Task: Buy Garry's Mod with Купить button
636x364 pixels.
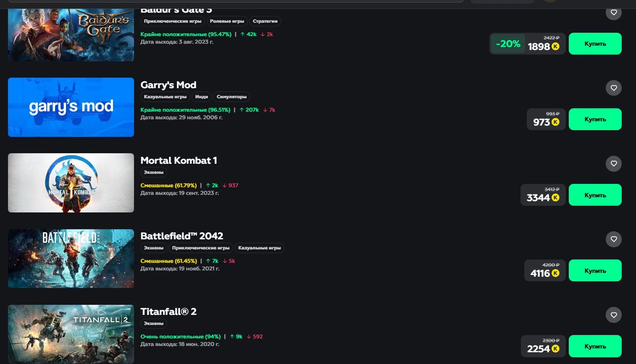Action: 595,119
